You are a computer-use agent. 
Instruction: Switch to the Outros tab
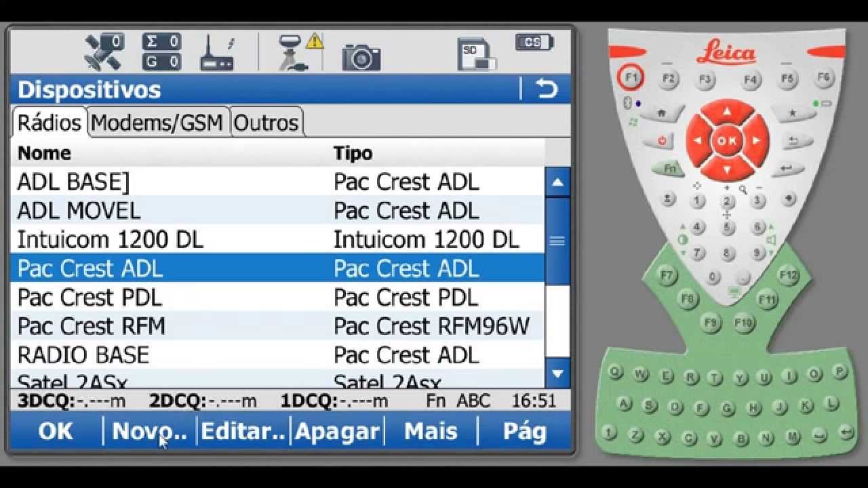click(x=266, y=123)
